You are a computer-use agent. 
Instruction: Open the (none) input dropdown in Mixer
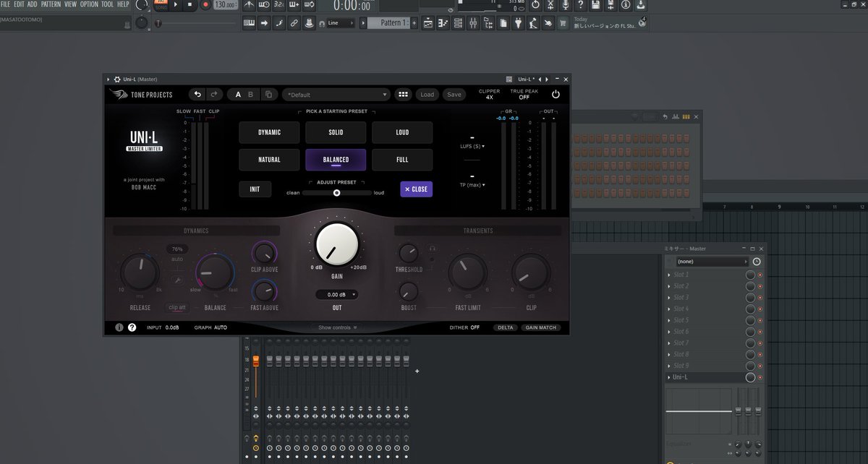pos(712,261)
